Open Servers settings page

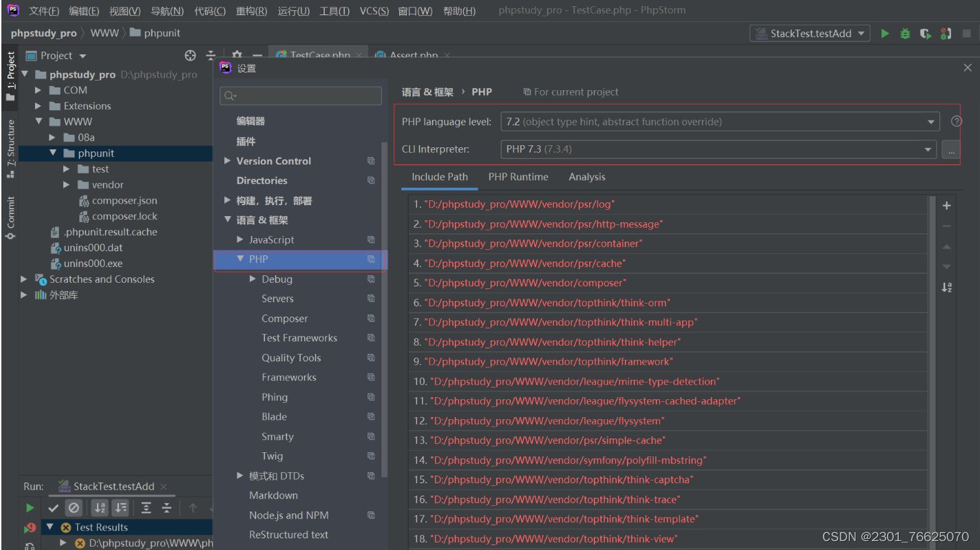[277, 299]
